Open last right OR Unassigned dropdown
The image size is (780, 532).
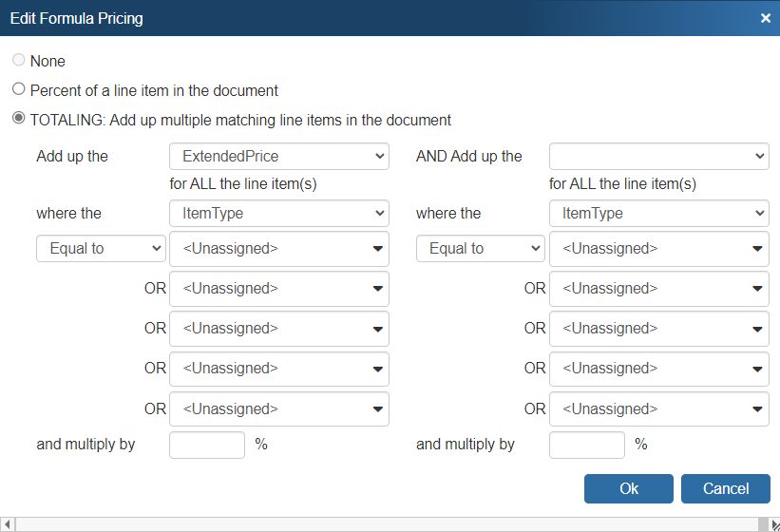tap(658, 408)
